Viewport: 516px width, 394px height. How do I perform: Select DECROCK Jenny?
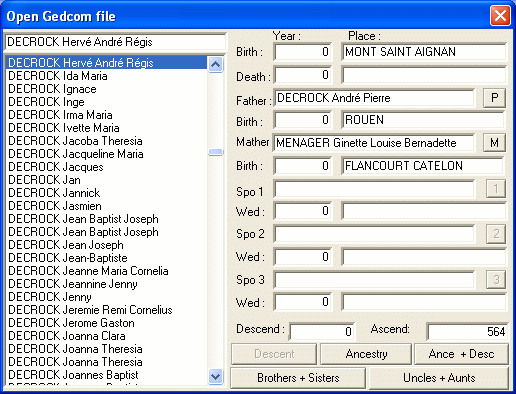click(107, 297)
